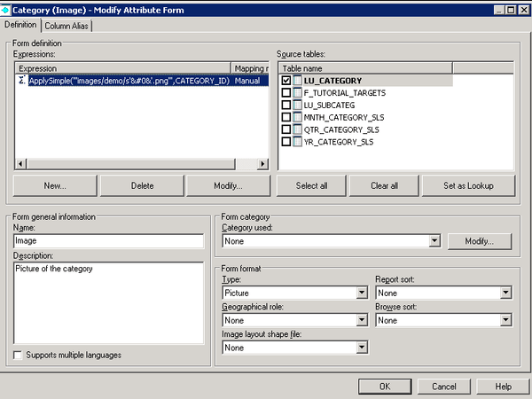Click the Select all button
This screenshot has height=399, width=532.
[x=311, y=185]
